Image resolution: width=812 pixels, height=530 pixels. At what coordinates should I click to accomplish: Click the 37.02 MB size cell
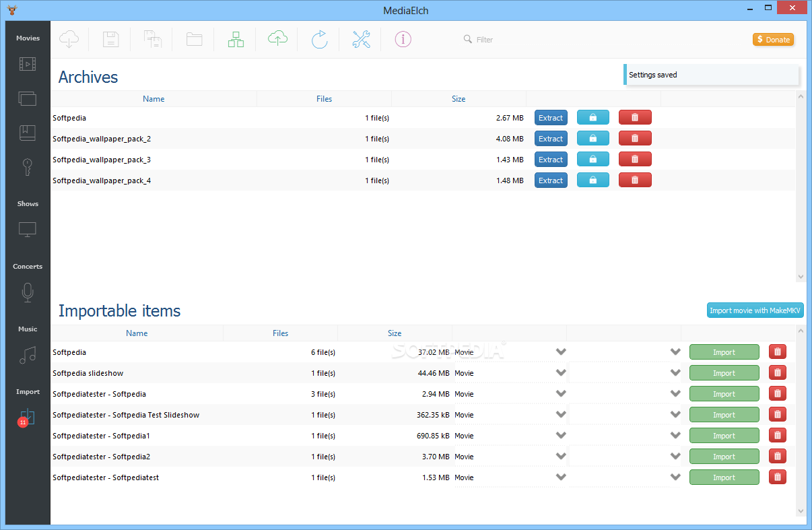click(x=434, y=352)
